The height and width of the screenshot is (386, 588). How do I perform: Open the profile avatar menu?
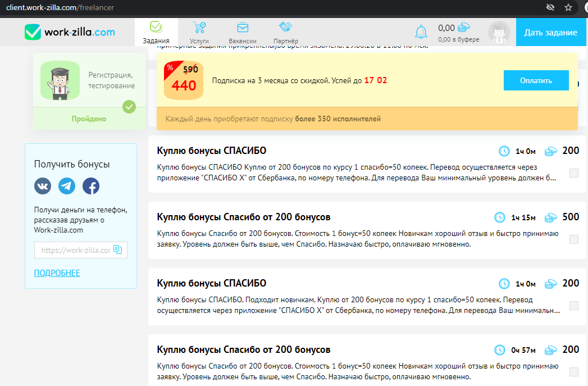499,32
